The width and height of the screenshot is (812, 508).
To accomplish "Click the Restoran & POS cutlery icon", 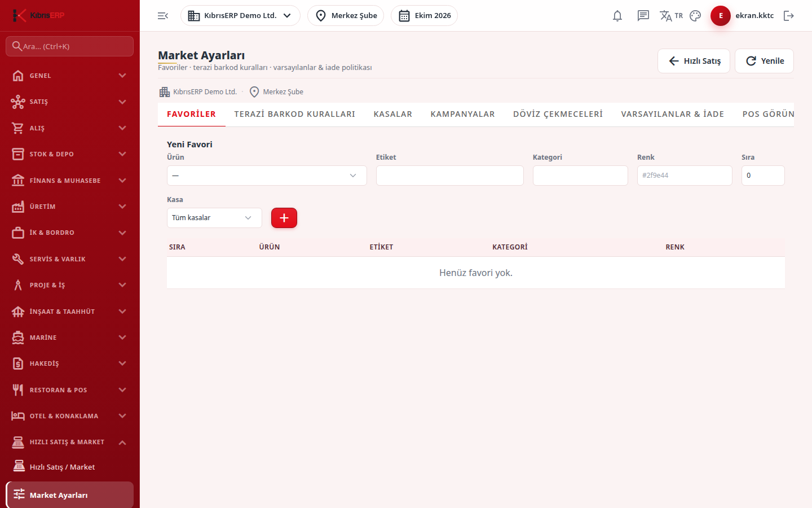I will 18,390.
